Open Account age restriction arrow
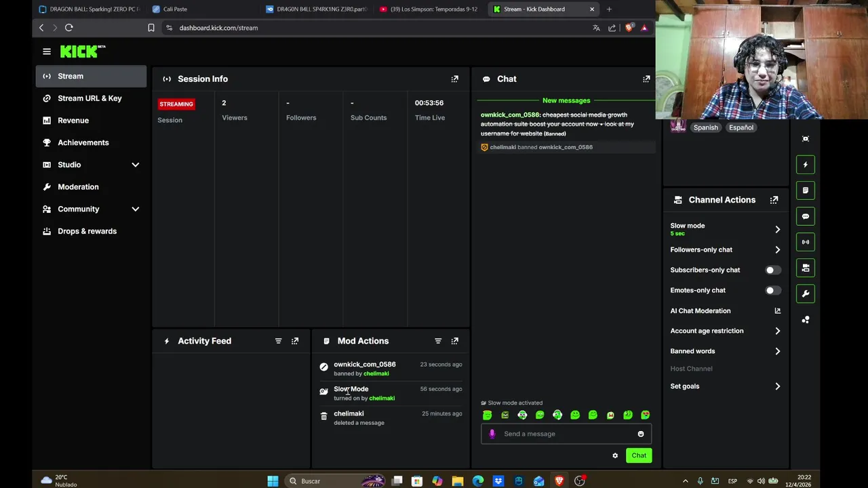 [x=777, y=331]
